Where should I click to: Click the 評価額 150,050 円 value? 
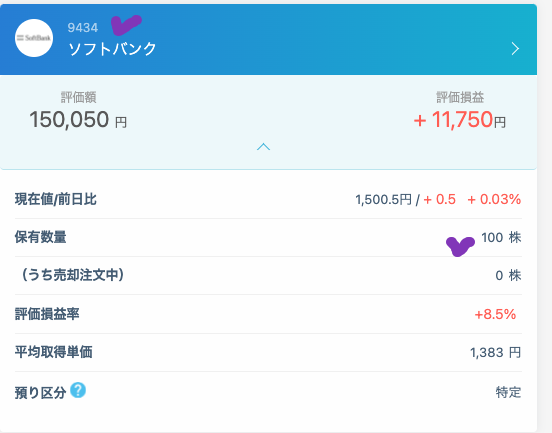(x=78, y=119)
